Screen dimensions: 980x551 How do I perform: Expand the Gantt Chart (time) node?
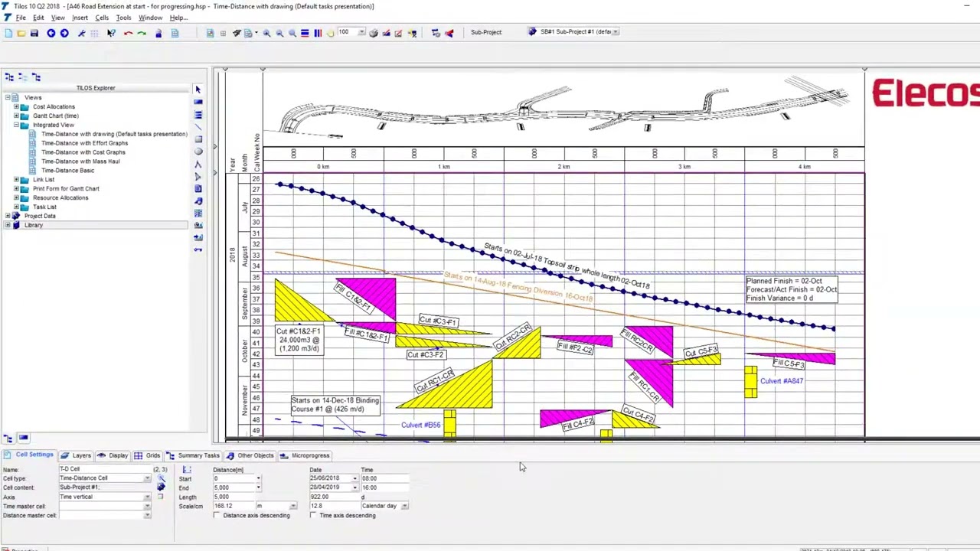[16, 116]
